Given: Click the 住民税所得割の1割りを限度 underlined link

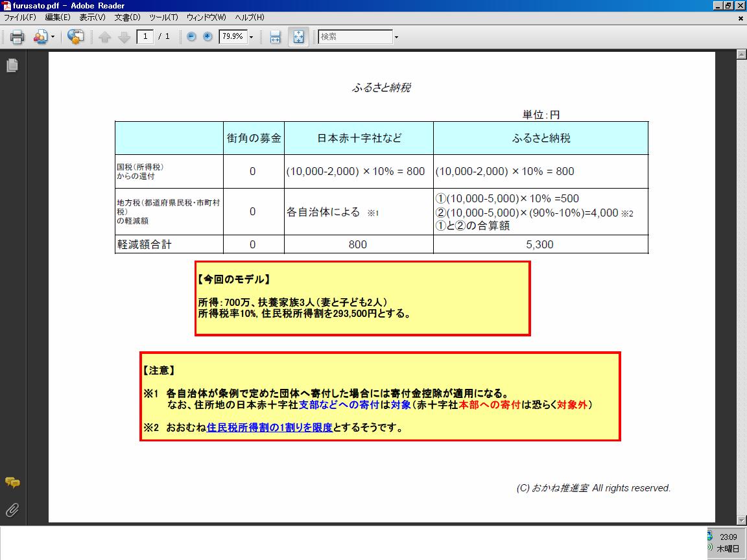Looking at the screenshot, I should click(x=270, y=428).
